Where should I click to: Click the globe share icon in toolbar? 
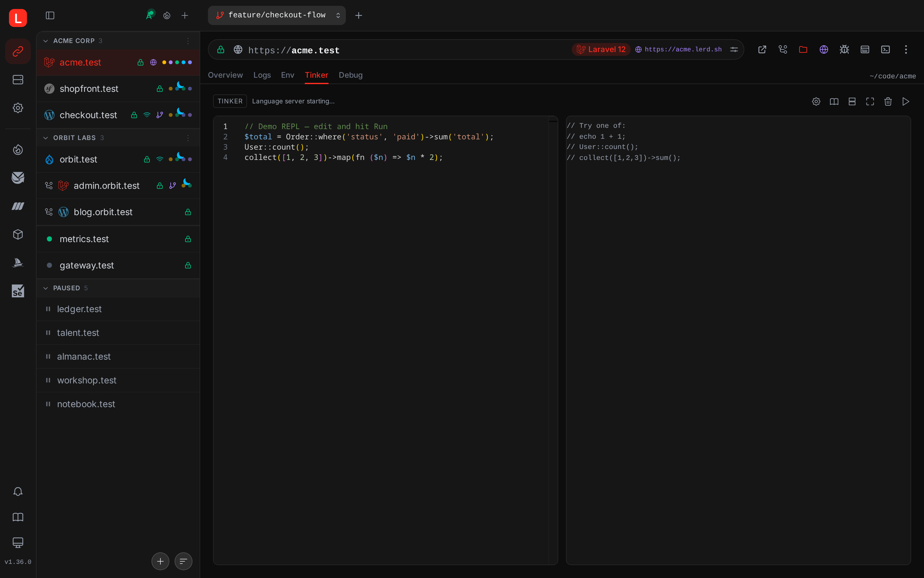pyautogui.click(x=824, y=49)
